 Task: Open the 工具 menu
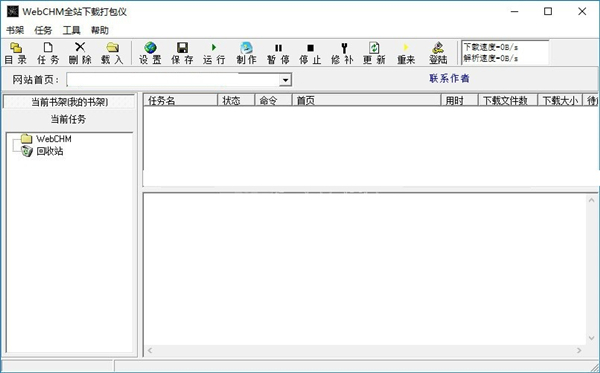point(71,30)
